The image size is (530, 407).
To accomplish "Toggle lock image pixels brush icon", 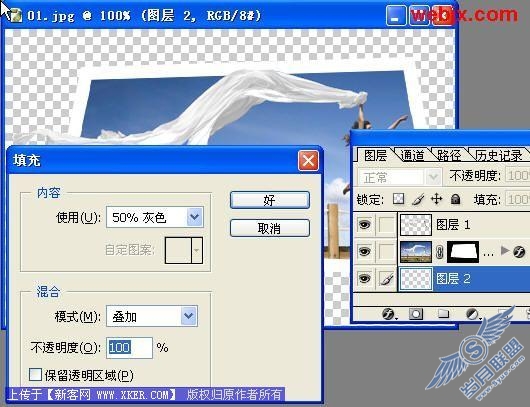I will click(418, 199).
